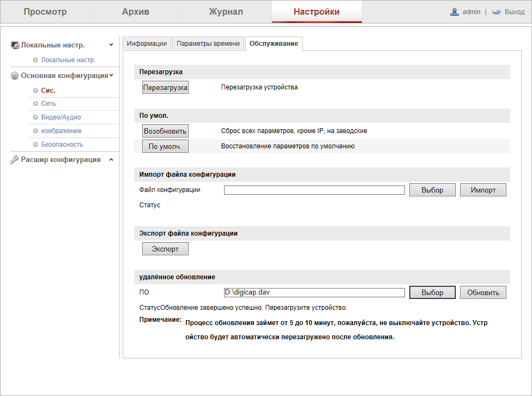
Task: Switch to the Настройки top tab
Action: pos(317,11)
